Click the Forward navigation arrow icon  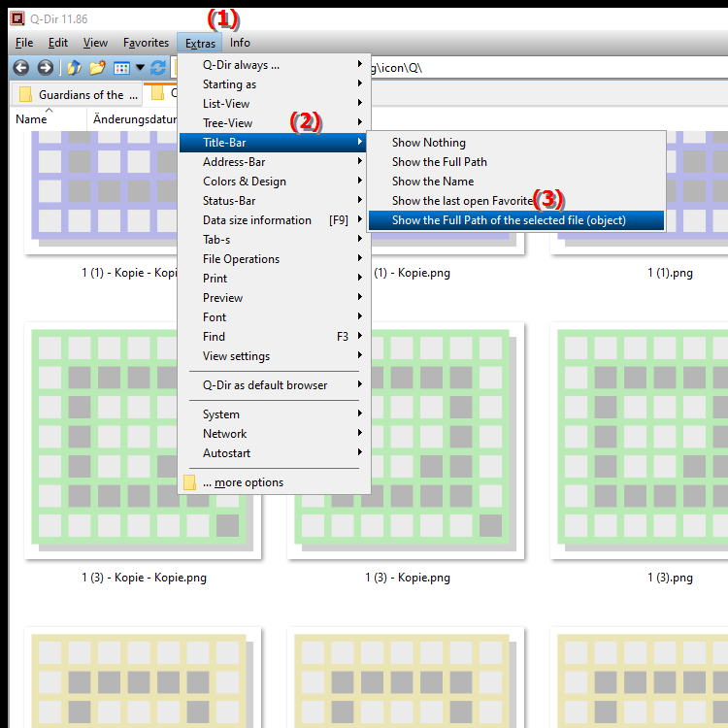45,68
